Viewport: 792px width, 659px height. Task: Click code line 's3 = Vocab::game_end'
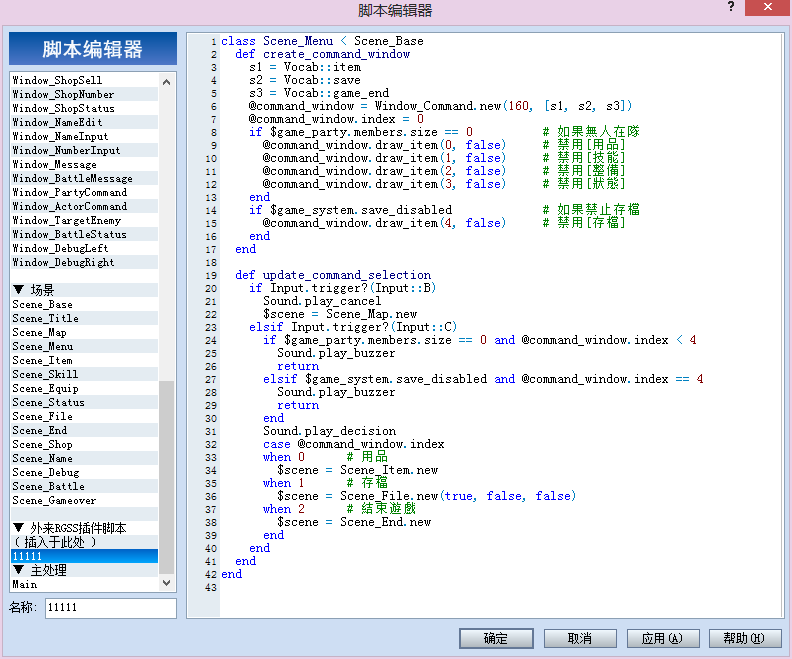pyautogui.click(x=319, y=93)
